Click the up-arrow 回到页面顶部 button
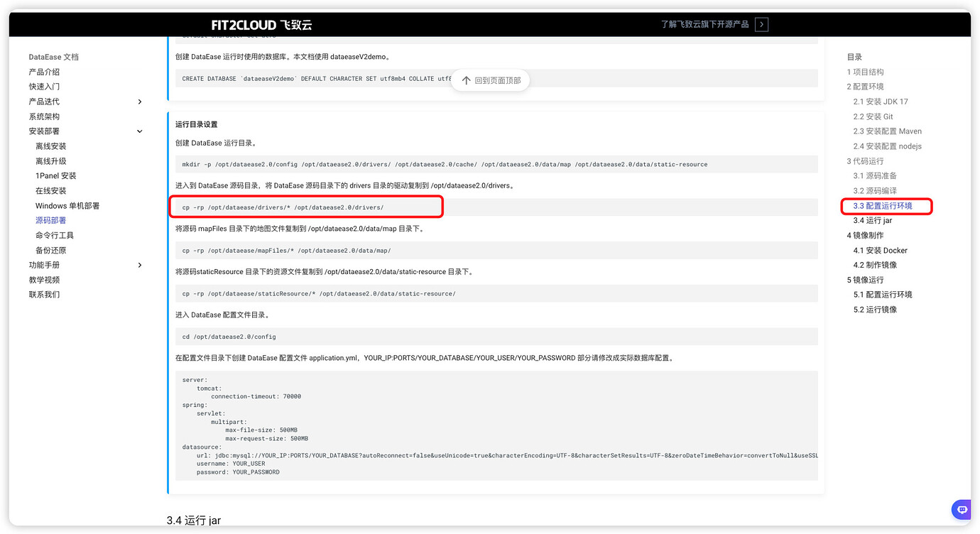 490,80
